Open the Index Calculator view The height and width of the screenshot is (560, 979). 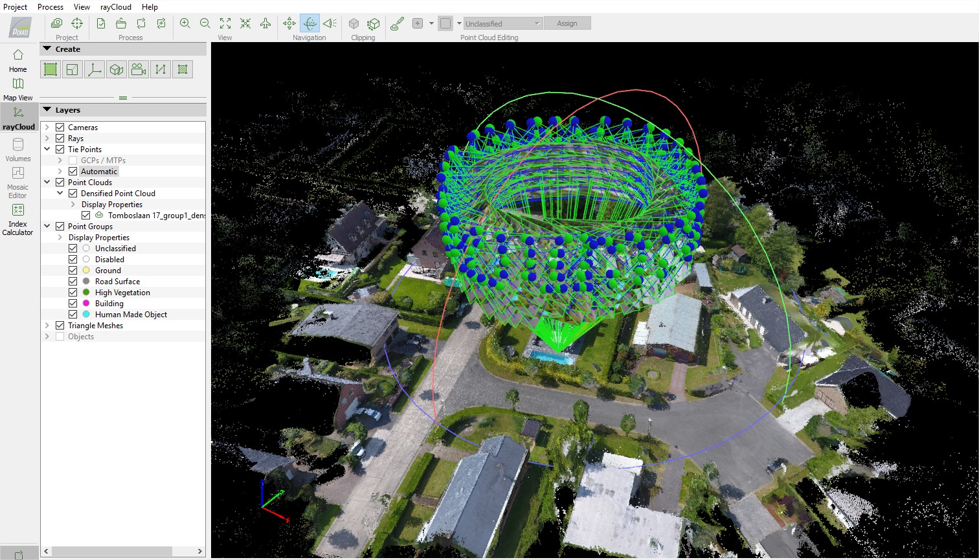coord(17,219)
